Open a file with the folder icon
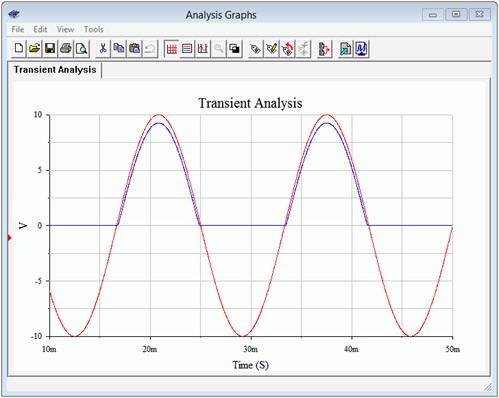Viewport: 499px width, 398px height. tap(34, 49)
